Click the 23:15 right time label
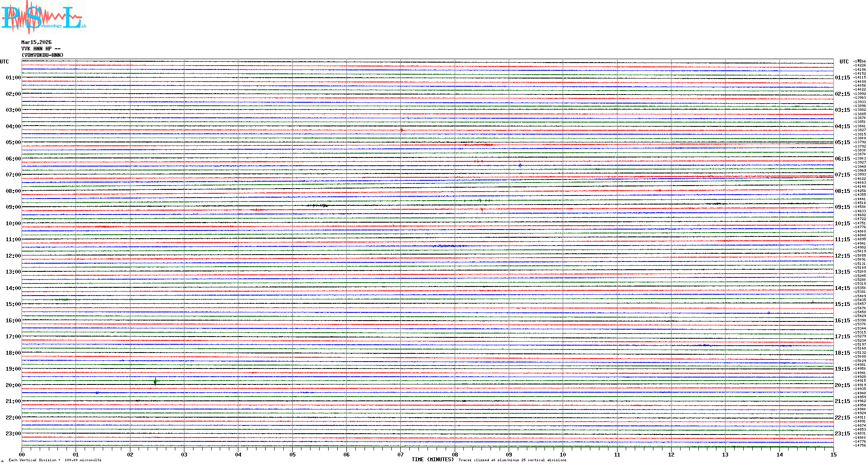The image size is (868, 466). pyautogui.click(x=842, y=434)
